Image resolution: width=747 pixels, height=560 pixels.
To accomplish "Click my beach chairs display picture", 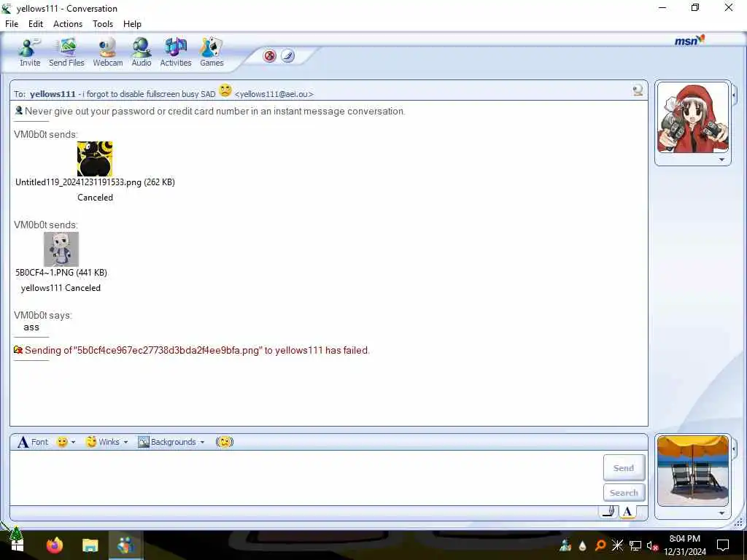I will coord(693,470).
